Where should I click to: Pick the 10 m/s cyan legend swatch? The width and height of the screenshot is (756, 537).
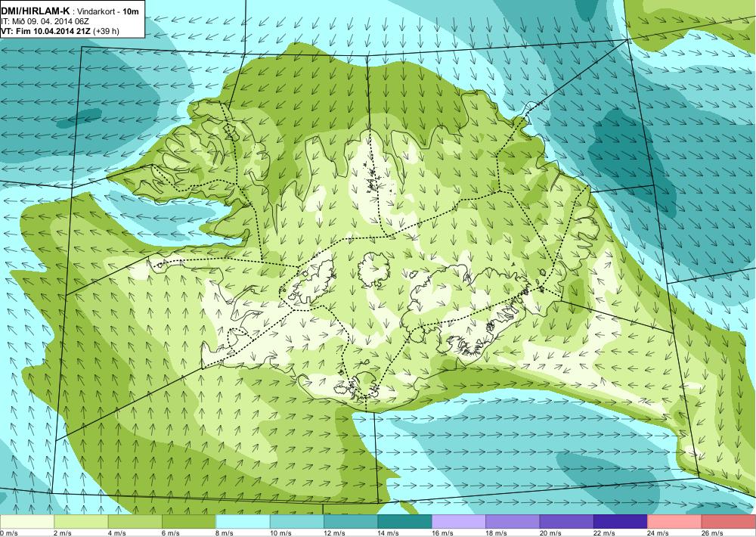coord(297,522)
